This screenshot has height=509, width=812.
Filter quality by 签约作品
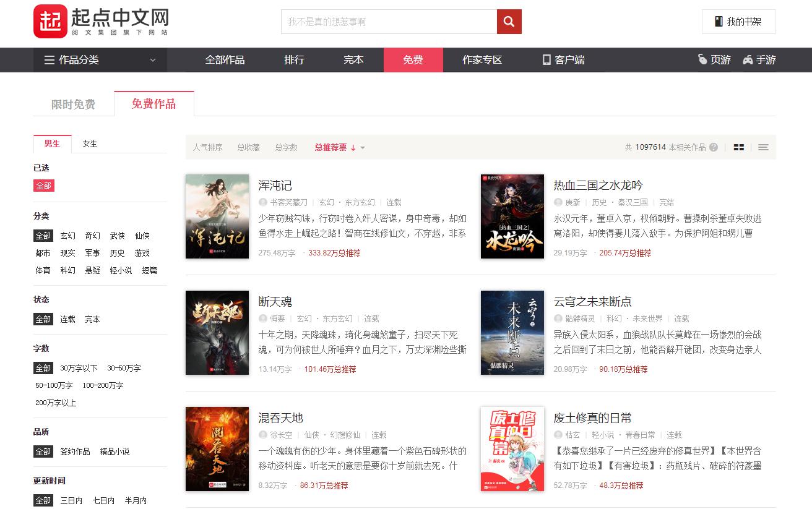pyautogui.click(x=76, y=451)
